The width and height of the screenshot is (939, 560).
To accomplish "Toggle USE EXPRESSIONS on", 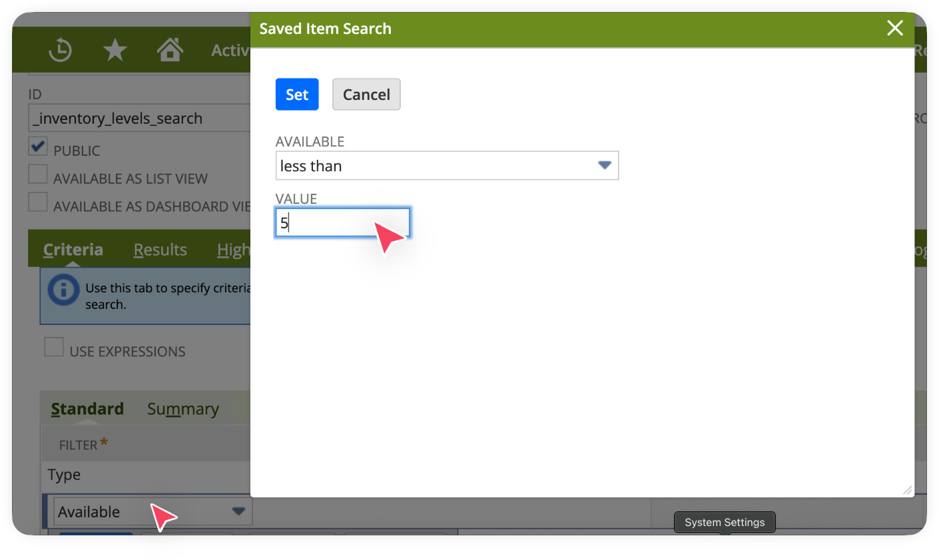I will (x=54, y=347).
